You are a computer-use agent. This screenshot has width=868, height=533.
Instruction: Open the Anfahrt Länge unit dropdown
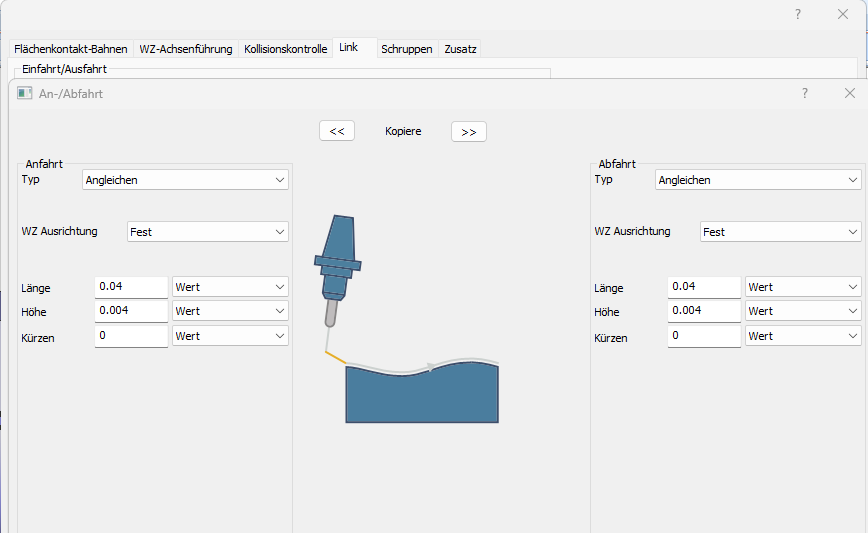(231, 287)
